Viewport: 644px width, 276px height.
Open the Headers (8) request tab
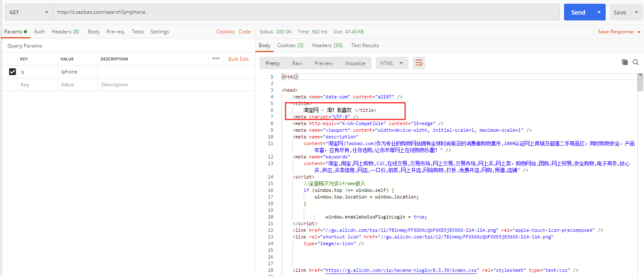[x=65, y=32]
